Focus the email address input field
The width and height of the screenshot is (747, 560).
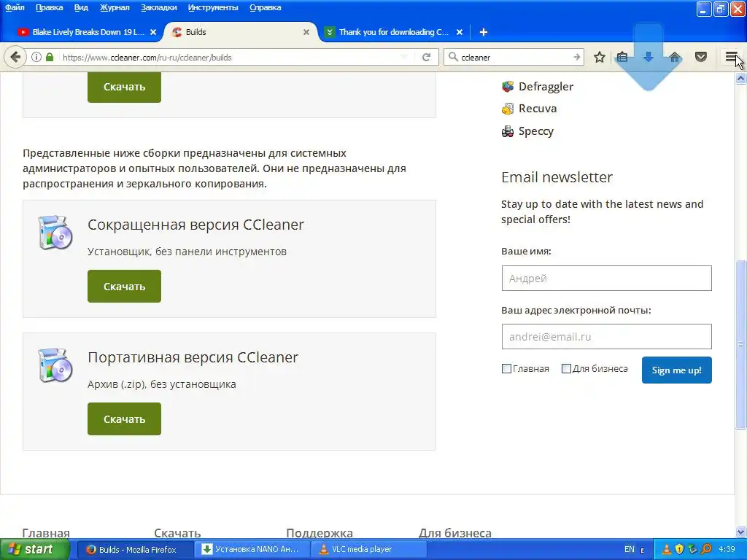(x=606, y=337)
